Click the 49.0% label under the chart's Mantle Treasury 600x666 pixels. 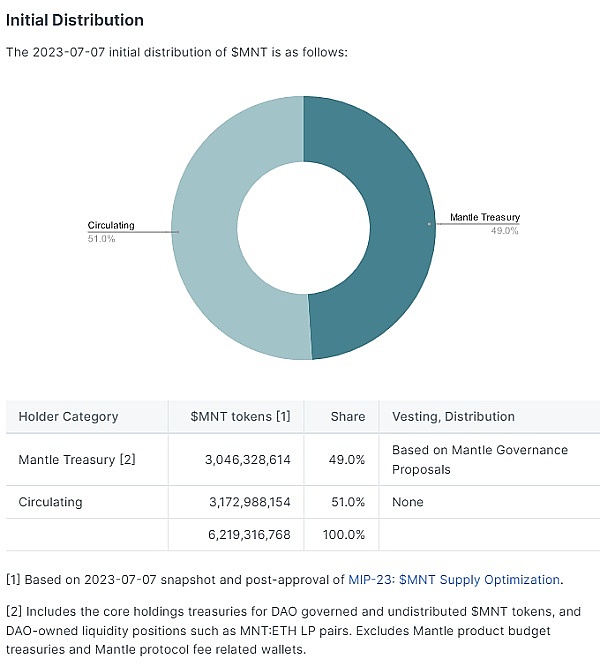click(x=503, y=231)
